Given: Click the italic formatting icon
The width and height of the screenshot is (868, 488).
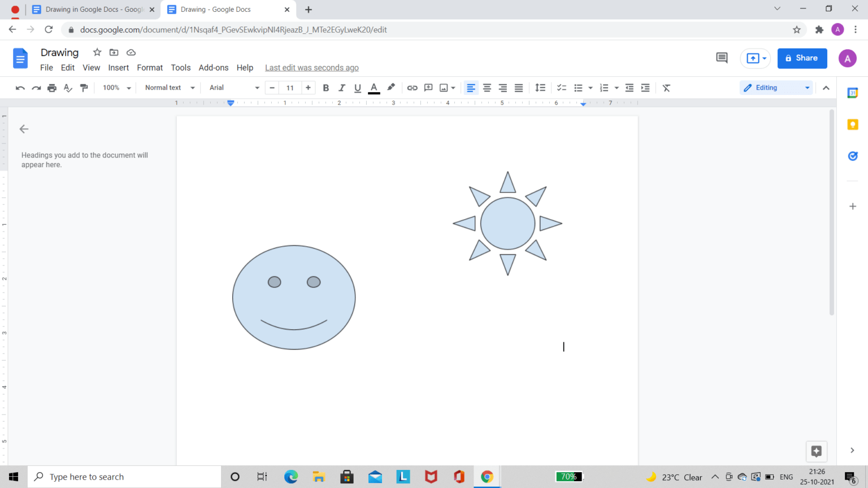Looking at the screenshot, I should [341, 88].
